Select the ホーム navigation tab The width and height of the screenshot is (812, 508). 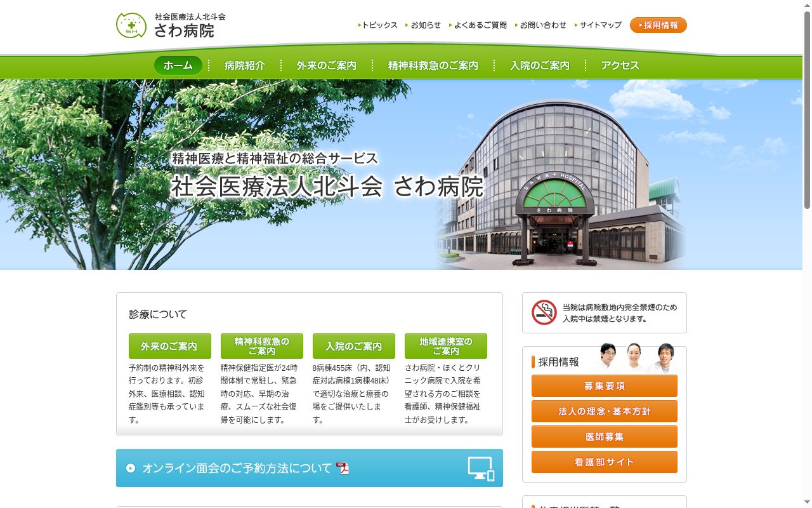[x=178, y=65]
